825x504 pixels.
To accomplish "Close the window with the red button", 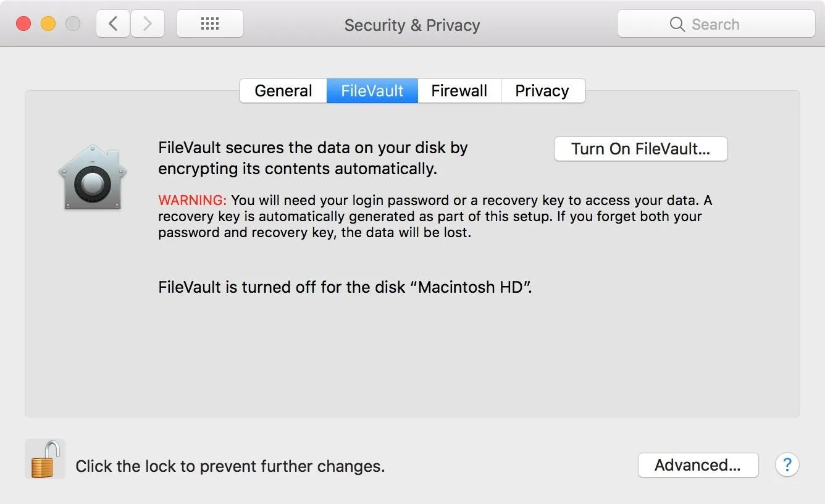I will (x=23, y=24).
